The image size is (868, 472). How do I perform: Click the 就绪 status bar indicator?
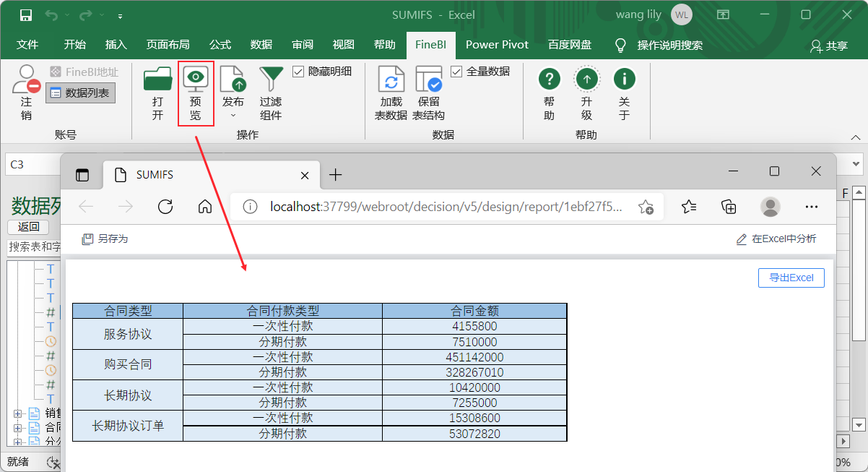coord(18,462)
